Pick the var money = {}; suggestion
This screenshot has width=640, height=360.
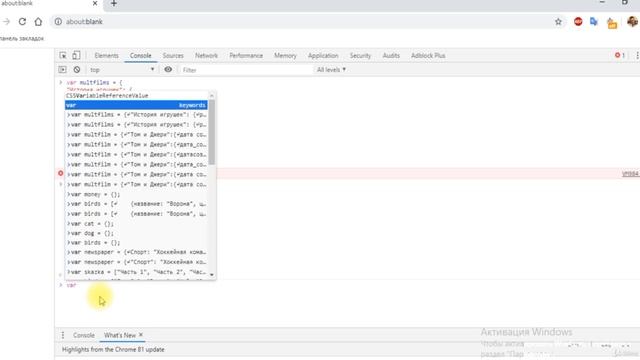136,194
